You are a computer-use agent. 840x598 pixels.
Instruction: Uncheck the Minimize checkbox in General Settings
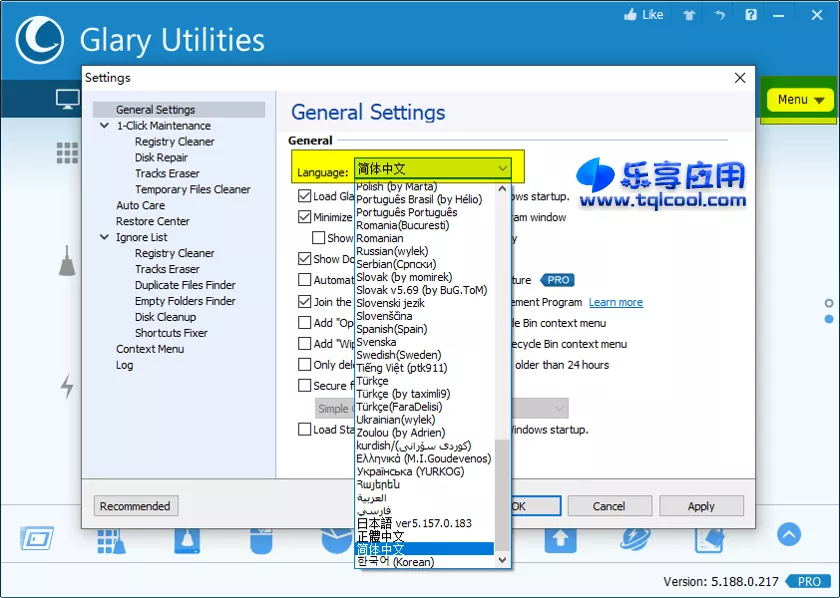305,217
